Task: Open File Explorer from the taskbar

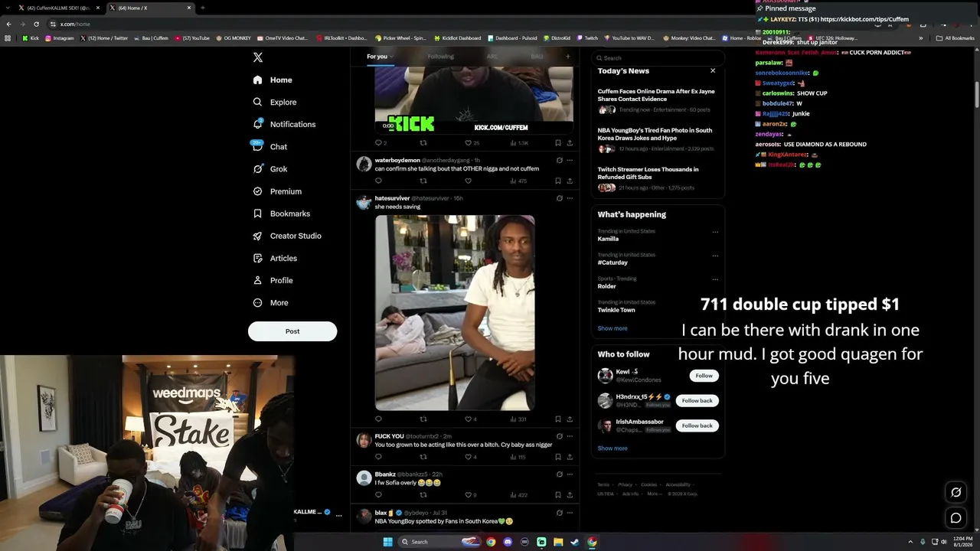Action: coord(558,542)
